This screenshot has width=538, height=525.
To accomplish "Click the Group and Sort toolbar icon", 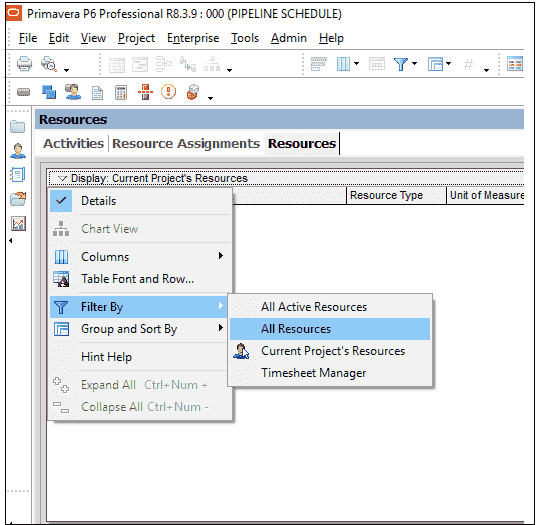I will pyautogui.click(x=435, y=64).
